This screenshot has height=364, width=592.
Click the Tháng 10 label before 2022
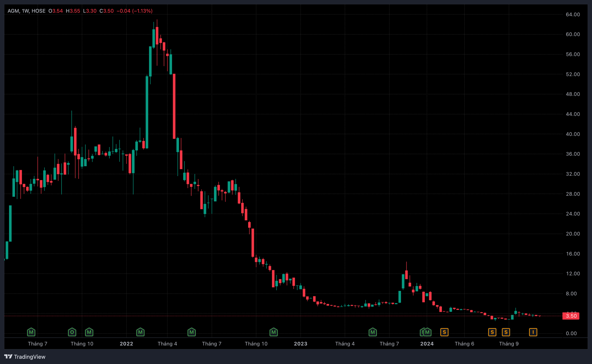click(82, 343)
